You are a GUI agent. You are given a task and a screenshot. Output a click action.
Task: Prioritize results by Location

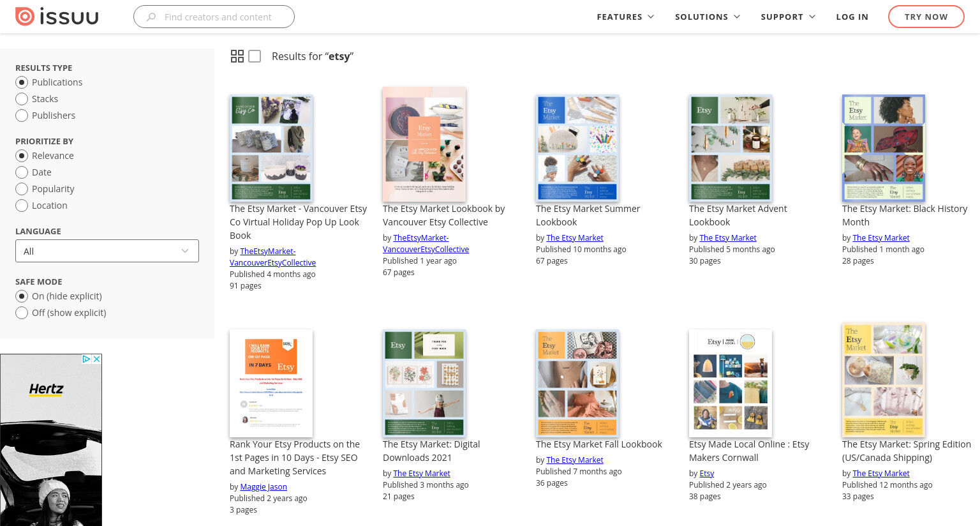22,206
